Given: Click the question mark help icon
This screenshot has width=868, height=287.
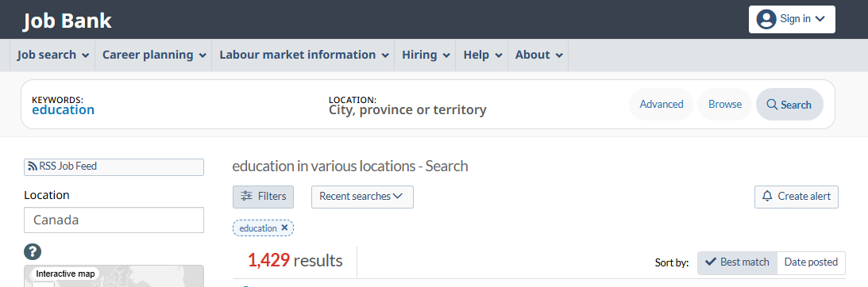Looking at the screenshot, I should pyautogui.click(x=33, y=252).
